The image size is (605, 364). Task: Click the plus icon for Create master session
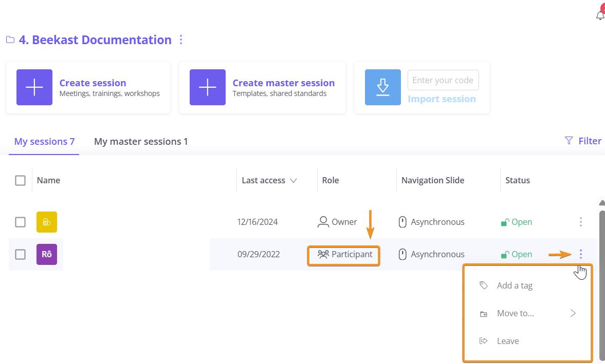208,87
